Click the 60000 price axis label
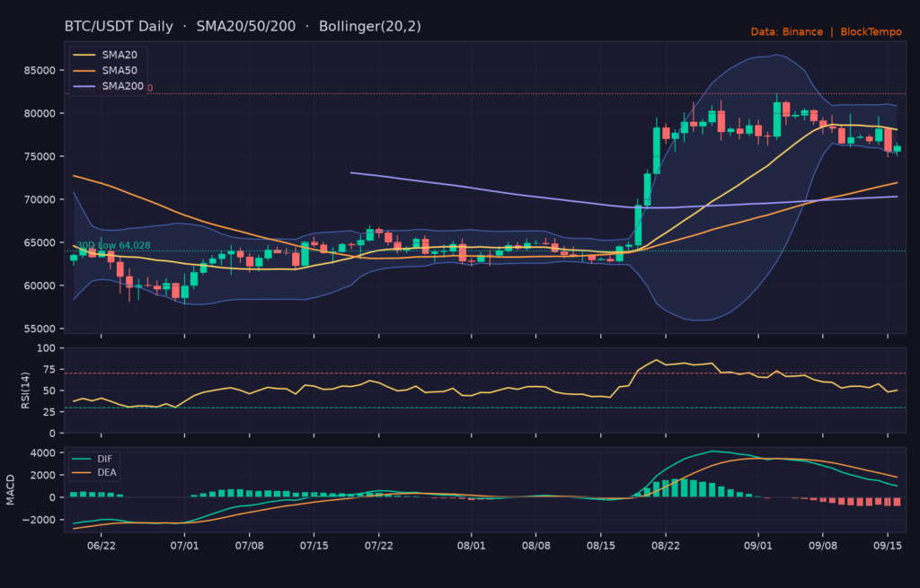The width and height of the screenshot is (920, 588). pyautogui.click(x=40, y=285)
